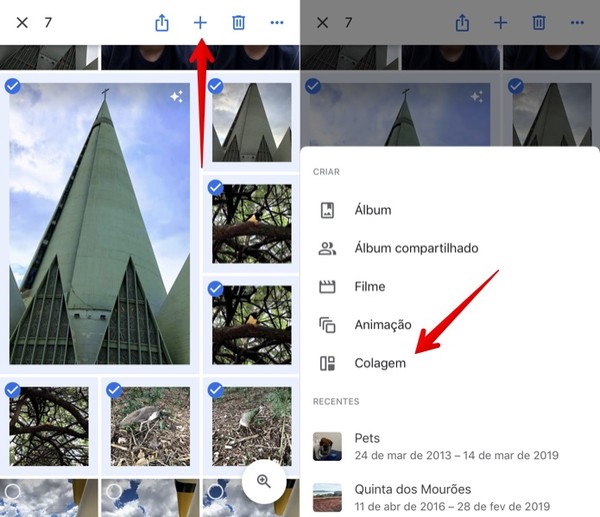Tap Pets date range '24 de mar de 2013'
The height and width of the screenshot is (517, 600).
(x=403, y=455)
